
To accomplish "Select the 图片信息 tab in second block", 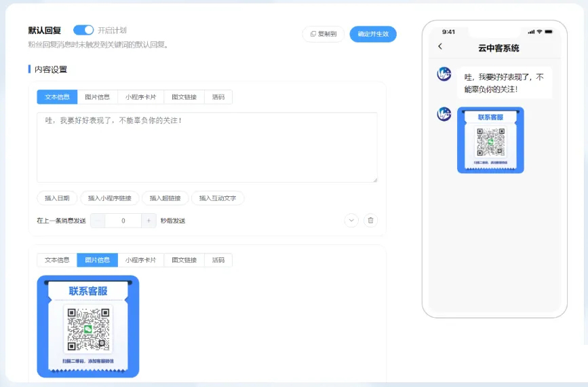I will [98, 260].
